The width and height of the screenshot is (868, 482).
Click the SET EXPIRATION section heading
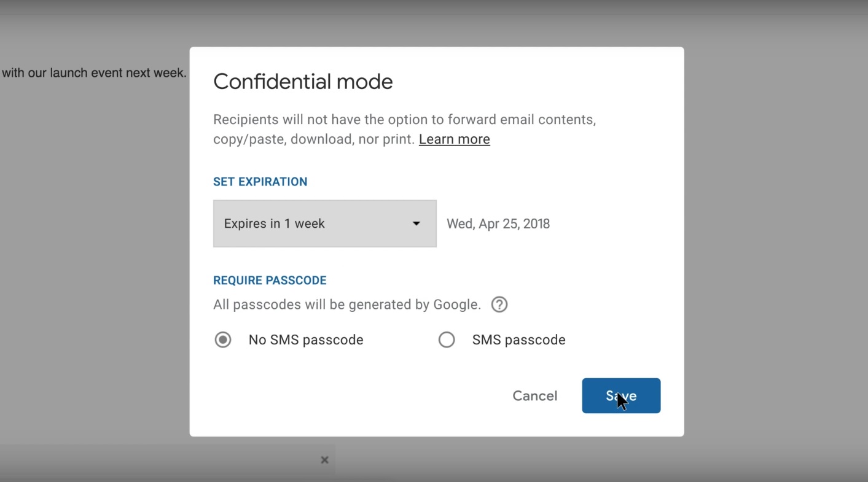[260, 182]
